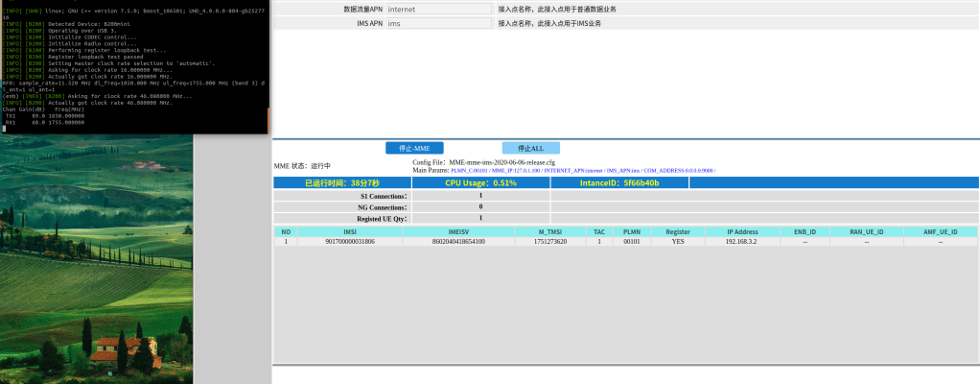Click the 停止-MME button
The image size is (980, 384).
[x=414, y=148]
